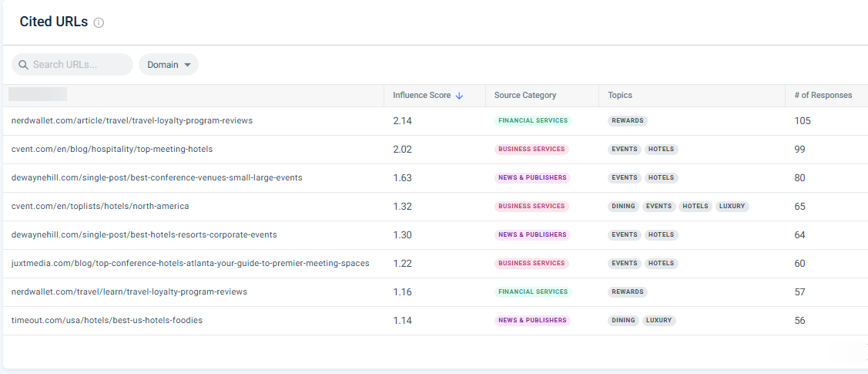Click Financial Services tag in nerdwallet travel/learn row
Image resolution: width=868 pixels, height=374 pixels.
(x=533, y=292)
